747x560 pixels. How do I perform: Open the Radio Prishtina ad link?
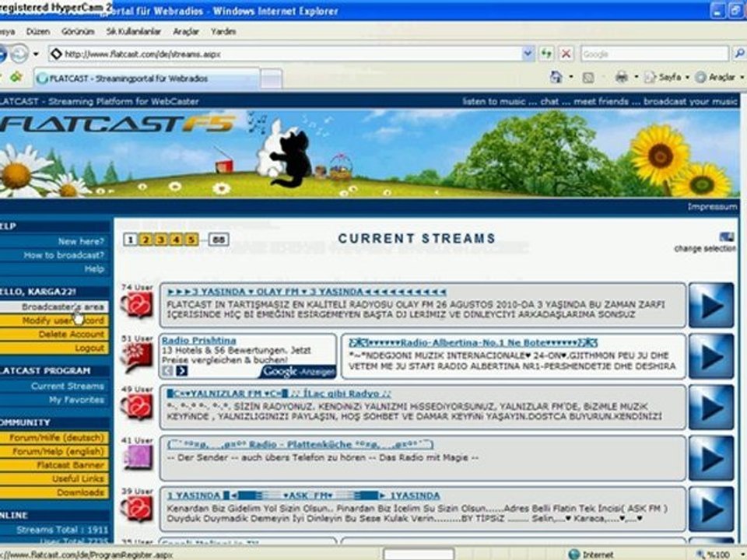[199, 341]
